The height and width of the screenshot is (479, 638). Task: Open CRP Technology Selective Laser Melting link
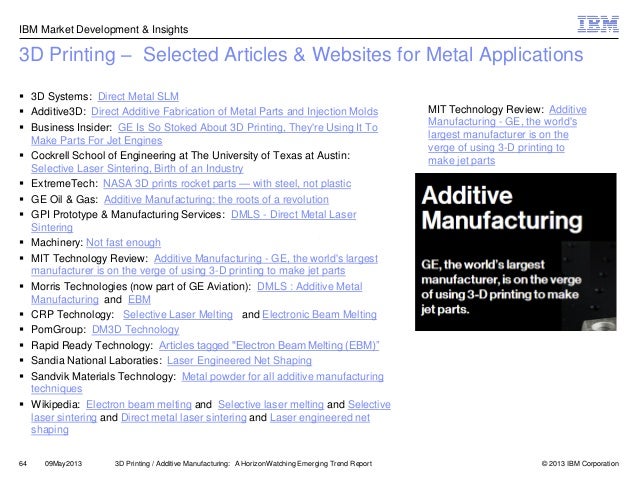[x=178, y=315]
